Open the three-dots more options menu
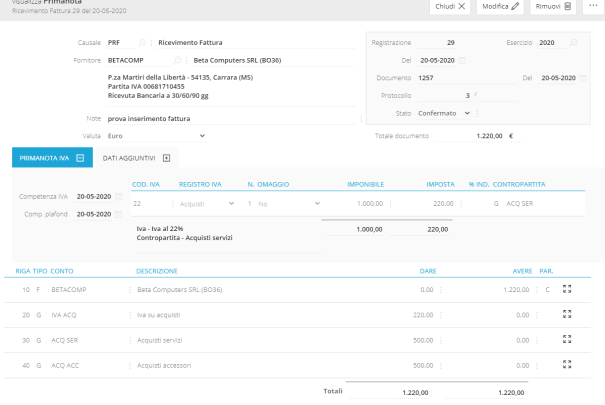 pos(593,6)
